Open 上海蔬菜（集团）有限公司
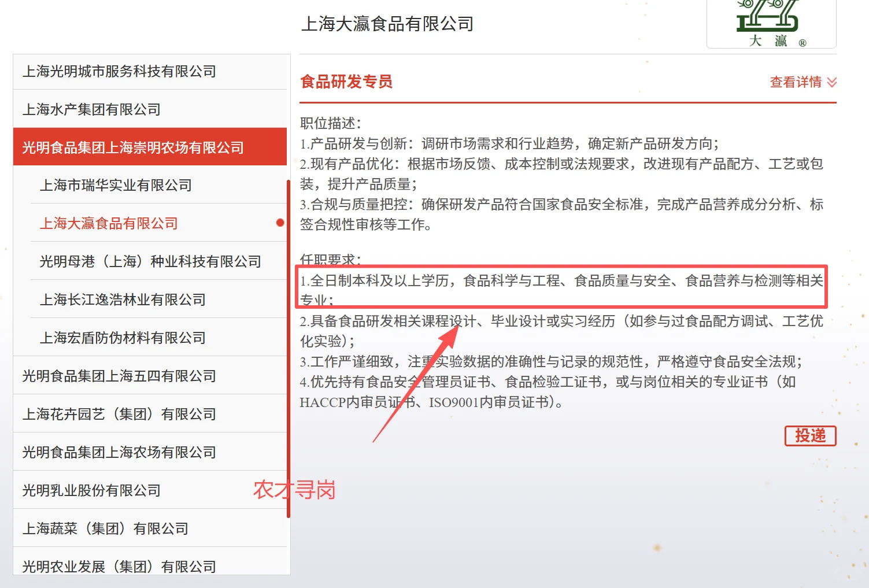869x588 pixels. [x=150, y=528]
